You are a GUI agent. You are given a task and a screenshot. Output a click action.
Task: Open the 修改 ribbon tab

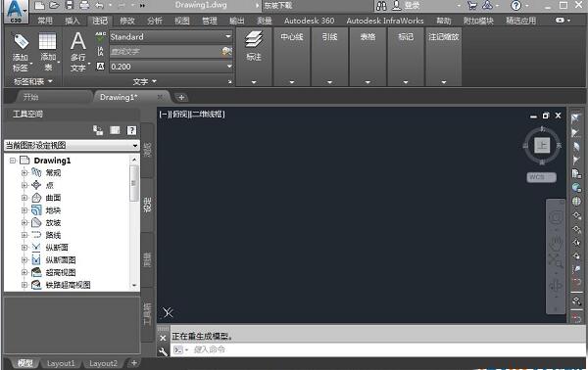[127, 21]
